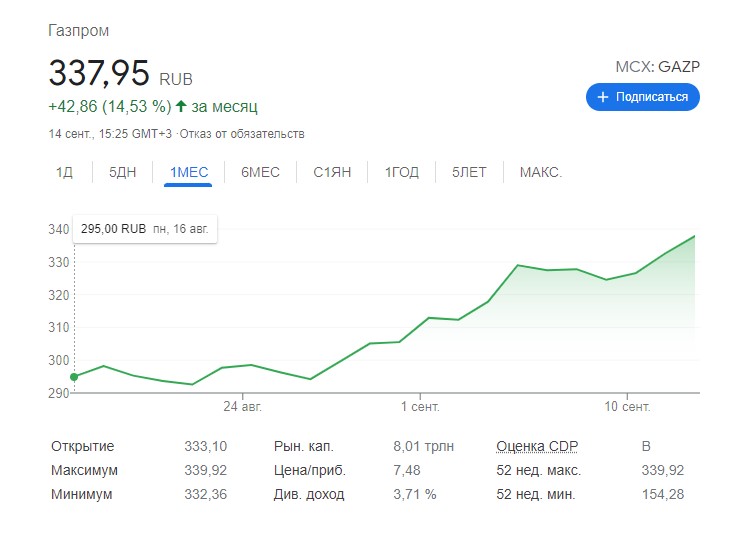Click the Подписаться button
Viewport: 738px width, 533px height.
[642, 97]
